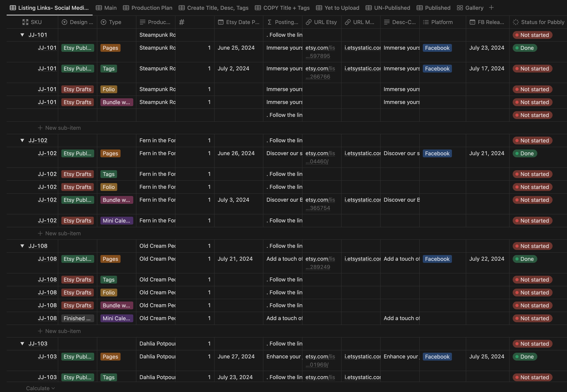Open the Gallery view tab
Screen dimensions: 567x392
[x=470, y=8]
